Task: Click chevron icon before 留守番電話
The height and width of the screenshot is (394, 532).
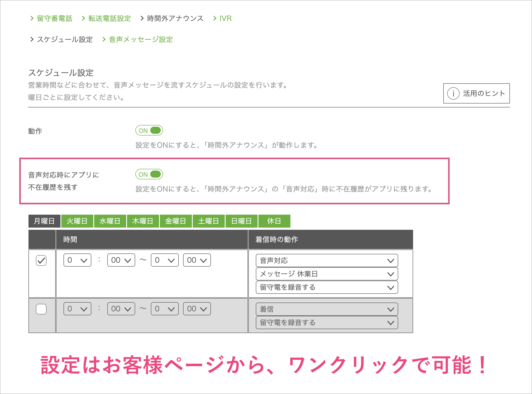Action: tap(32, 18)
